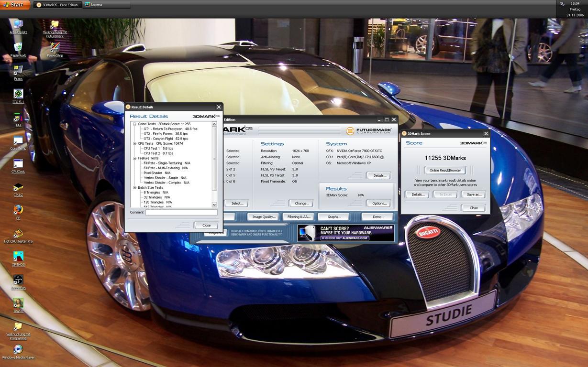Select the CPU Test 2 row

pyautogui.click(x=158, y=153)
